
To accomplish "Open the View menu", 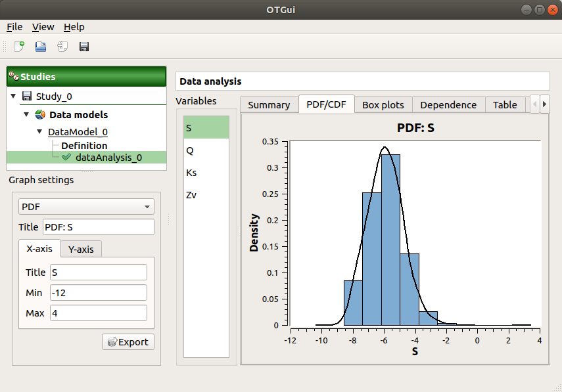I will coord(43,27).
